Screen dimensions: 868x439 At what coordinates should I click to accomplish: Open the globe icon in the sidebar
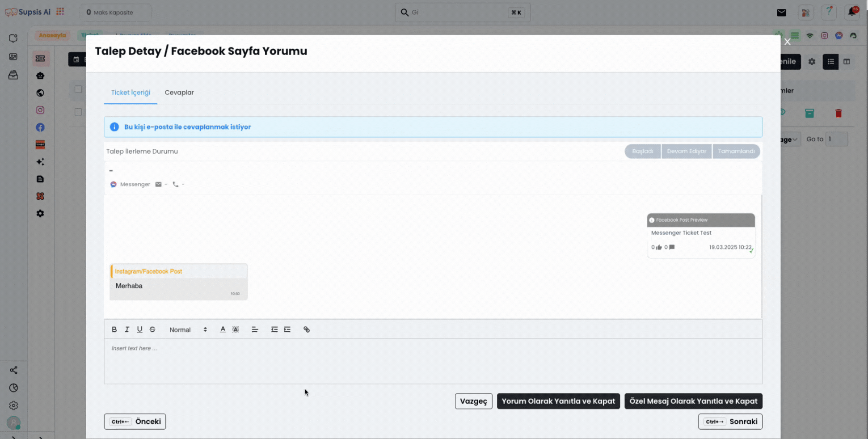pos(40,93)
